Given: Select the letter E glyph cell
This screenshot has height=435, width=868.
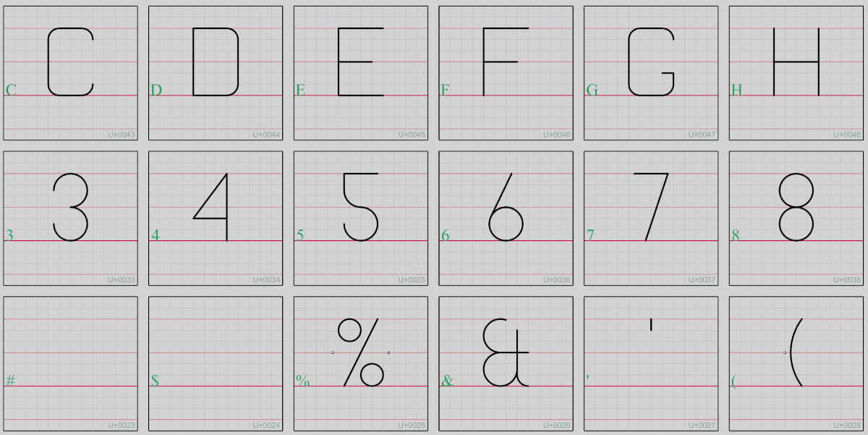Looking at the screenshot, I should [x=361, y=73].
